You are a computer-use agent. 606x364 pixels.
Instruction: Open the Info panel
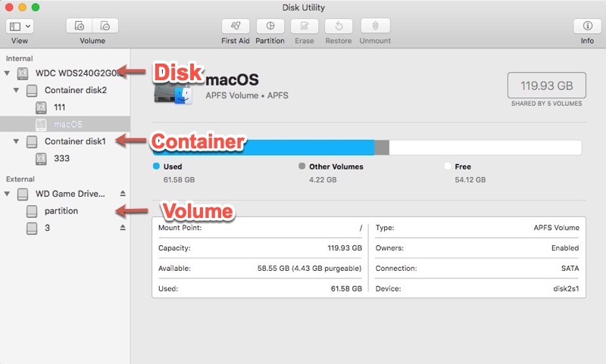587,26
